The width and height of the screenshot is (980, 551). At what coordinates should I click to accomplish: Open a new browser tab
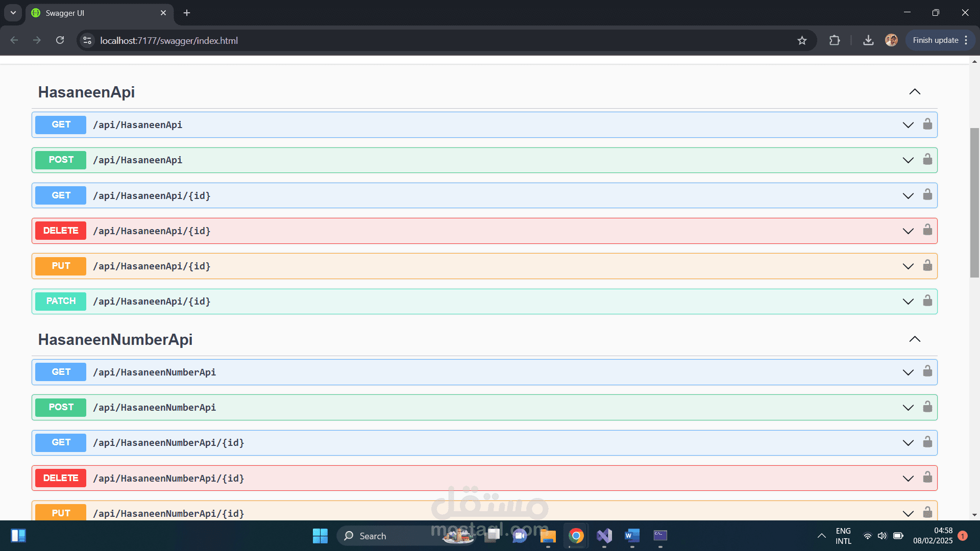tap(187, 13)
